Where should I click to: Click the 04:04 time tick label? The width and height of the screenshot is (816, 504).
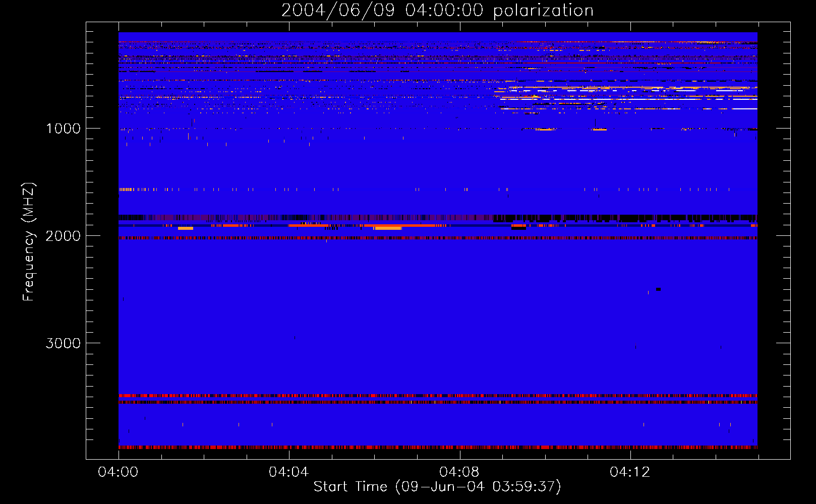point(288,472)
